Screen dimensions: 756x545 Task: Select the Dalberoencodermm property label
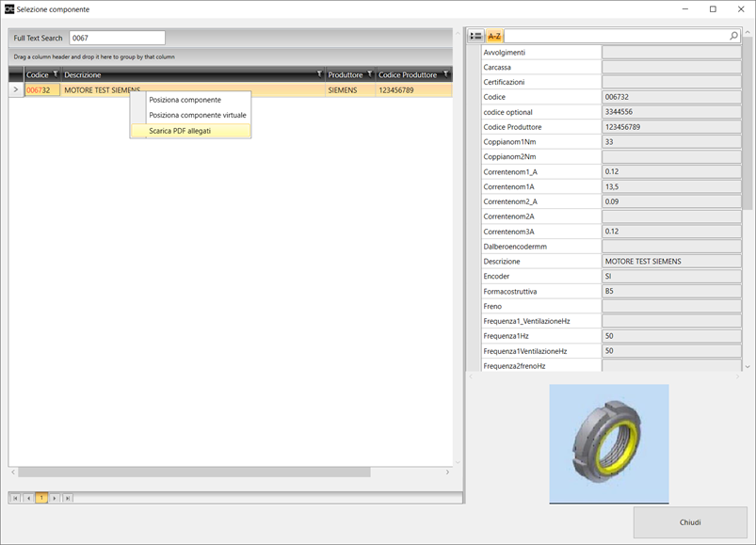[x=515, y=247]
